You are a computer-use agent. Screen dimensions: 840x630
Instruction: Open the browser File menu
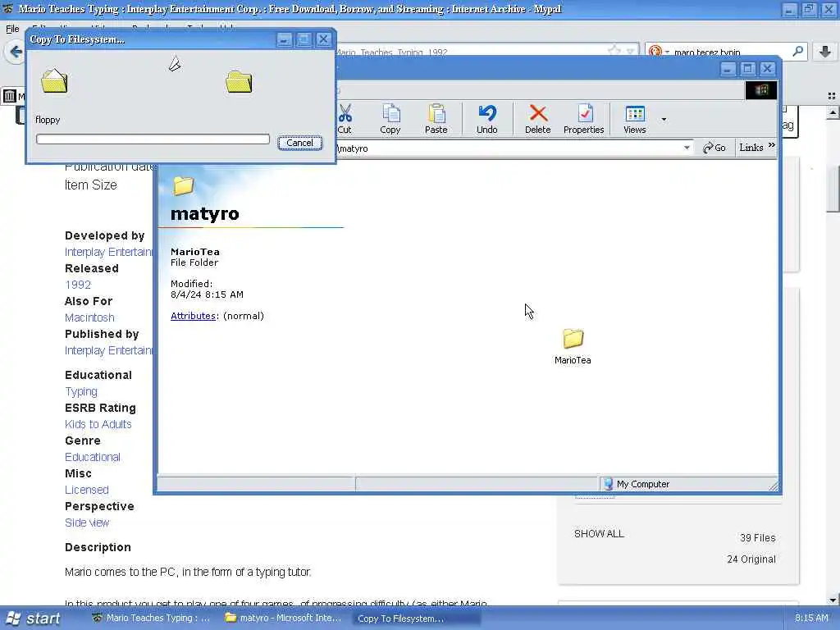tap(12, 29)
